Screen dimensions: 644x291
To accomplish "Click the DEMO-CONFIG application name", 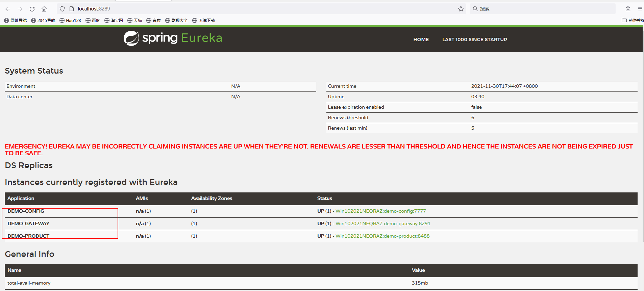I will [26, 211].
